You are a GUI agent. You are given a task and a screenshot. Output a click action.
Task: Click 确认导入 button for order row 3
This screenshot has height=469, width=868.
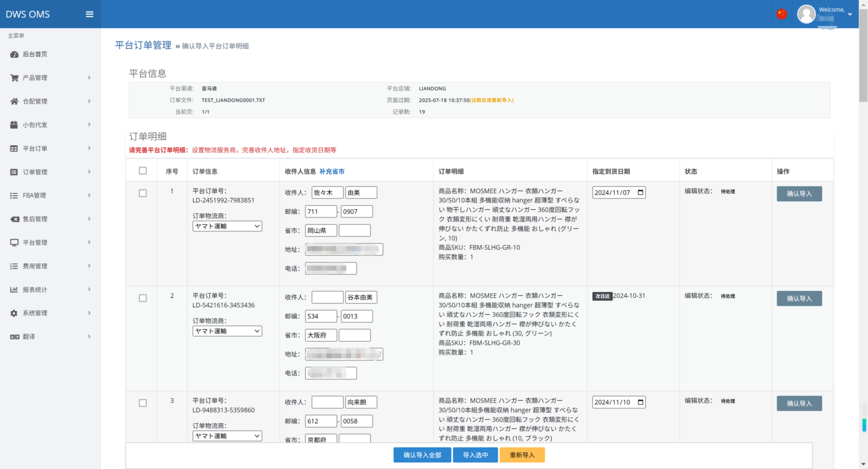tap(799, 403)
